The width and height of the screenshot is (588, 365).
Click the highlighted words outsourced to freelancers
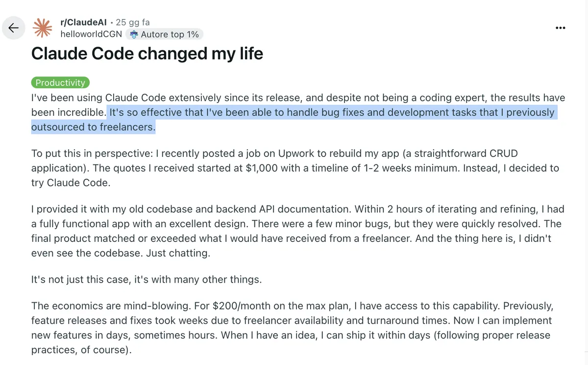[93, 128]
